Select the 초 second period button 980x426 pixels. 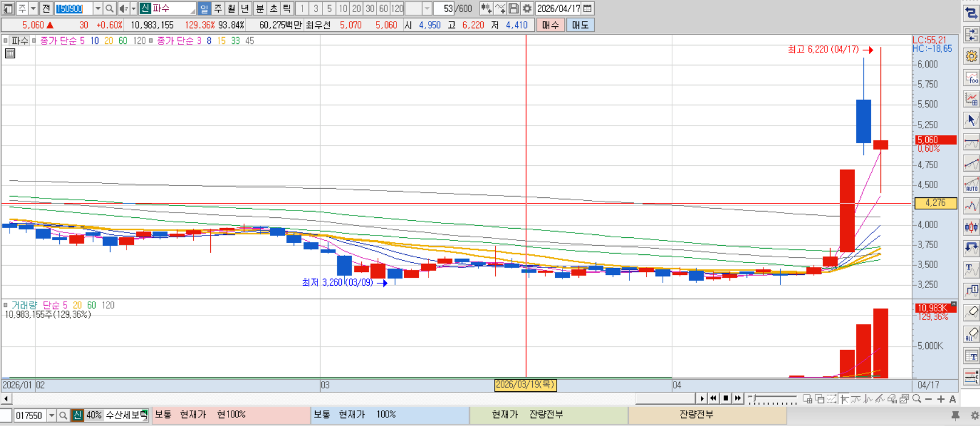(x=273, y=9)
